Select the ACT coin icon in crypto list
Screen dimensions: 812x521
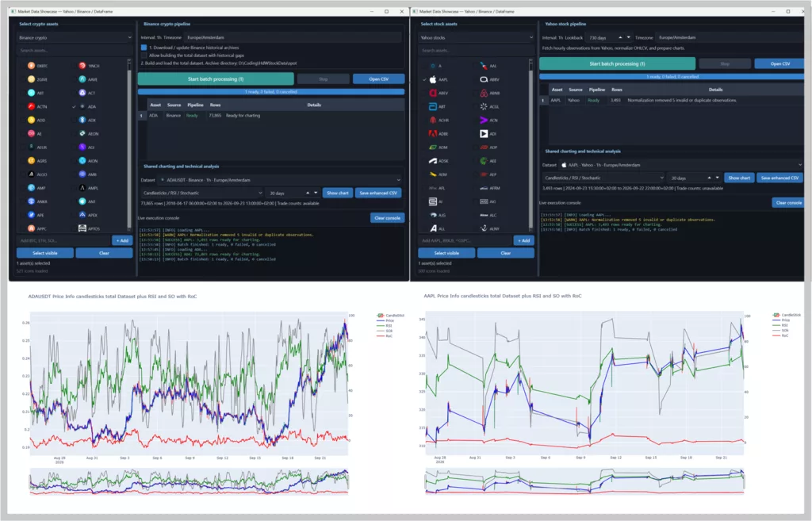(82, 93)
